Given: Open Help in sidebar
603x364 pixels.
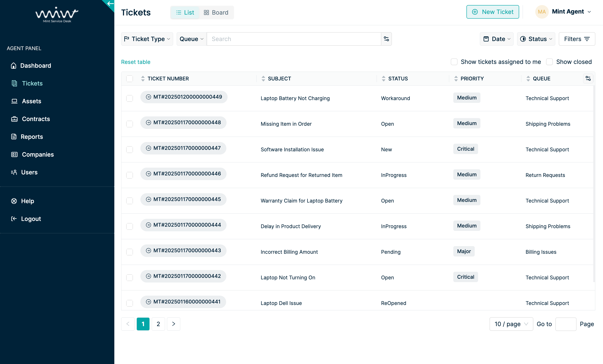Looking at the screenshot, I should point(23,201).
